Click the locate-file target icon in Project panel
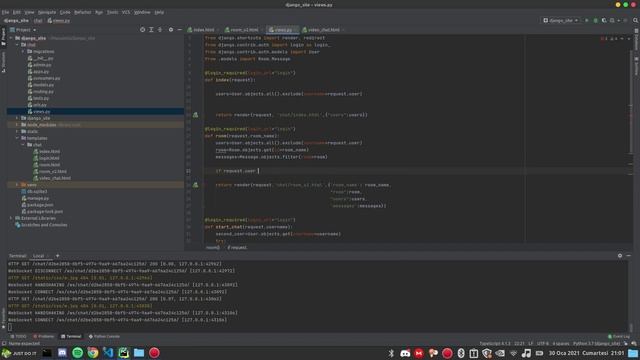This screenshot has height=360, width=640. (142, 29)
